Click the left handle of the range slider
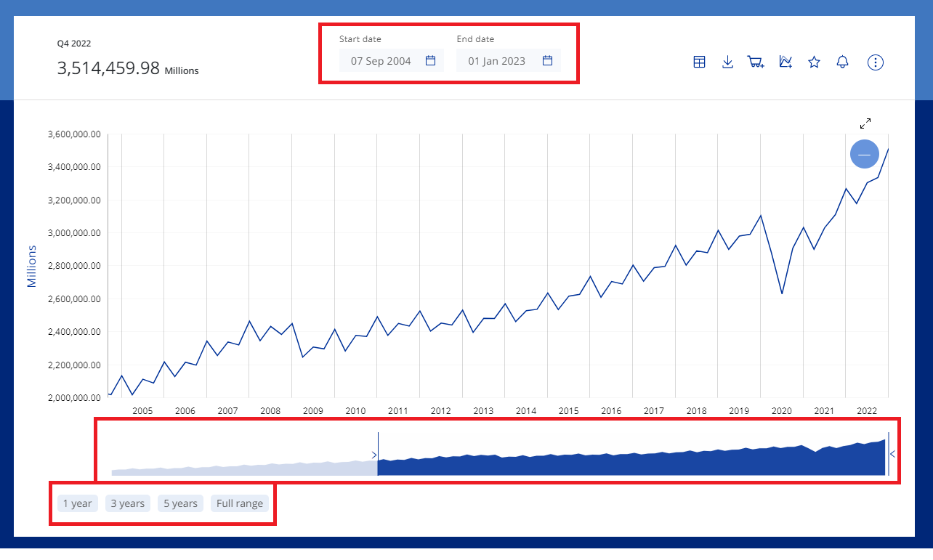Viewport: 933px width, 560px height. click(376, 455)
